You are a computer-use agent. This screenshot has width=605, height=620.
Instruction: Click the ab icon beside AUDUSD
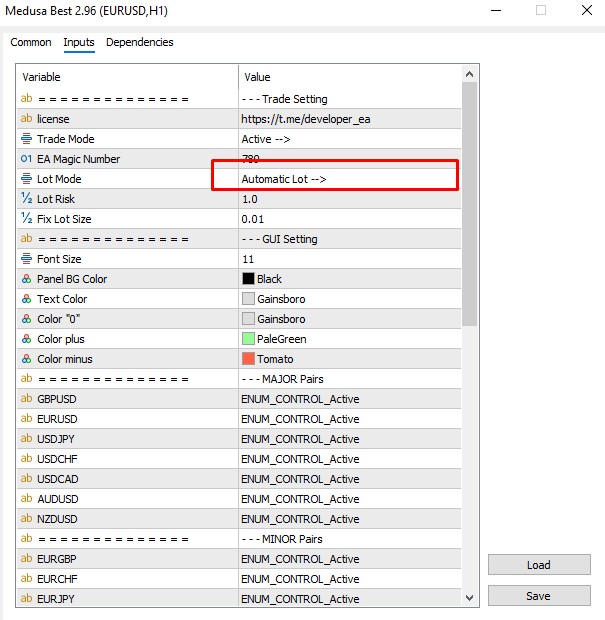pos(26,498)
